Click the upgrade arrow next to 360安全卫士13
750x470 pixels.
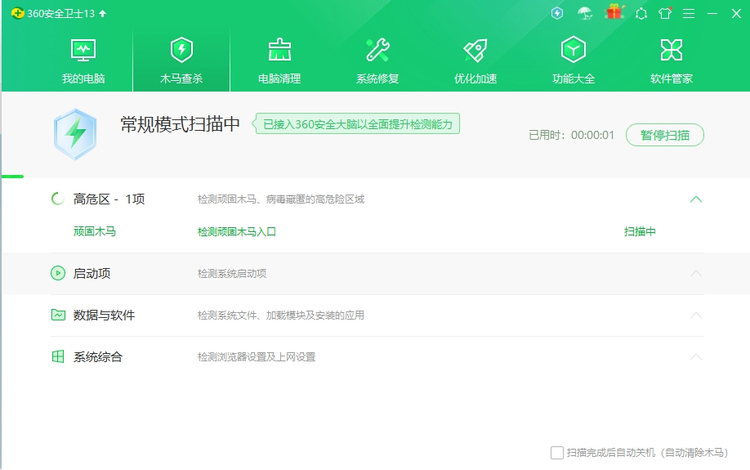(102, 13)
